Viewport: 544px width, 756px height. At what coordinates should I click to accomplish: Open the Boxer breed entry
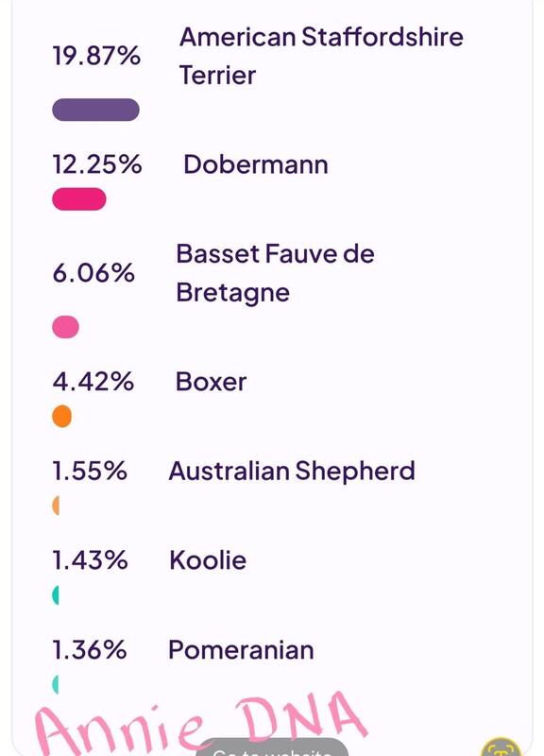[x=211, y=382]
